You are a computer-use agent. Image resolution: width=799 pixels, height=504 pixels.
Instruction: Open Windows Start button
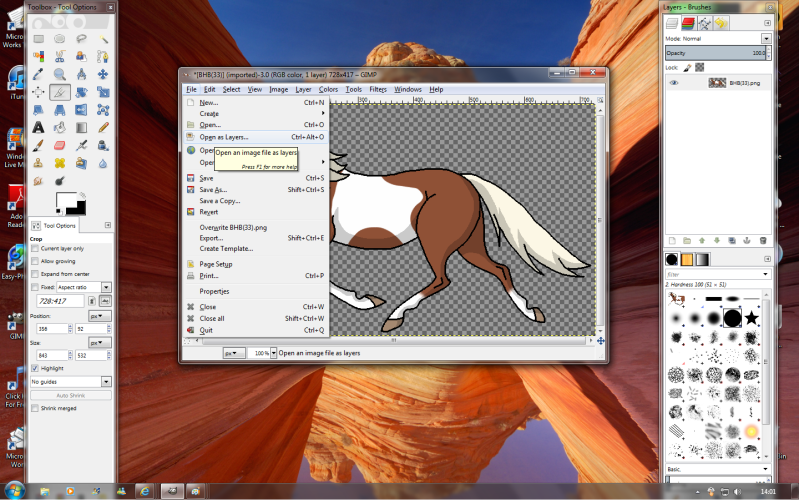[14, 492]
